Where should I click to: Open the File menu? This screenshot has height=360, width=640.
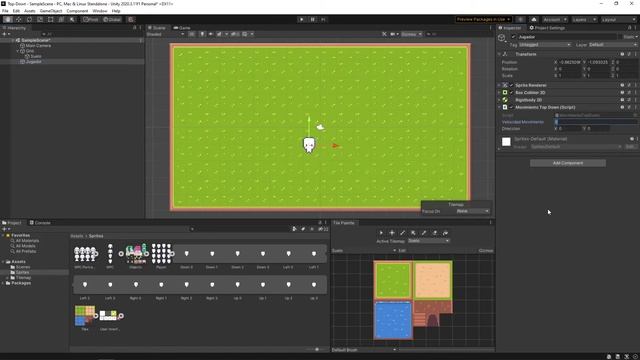pos(5,11)
